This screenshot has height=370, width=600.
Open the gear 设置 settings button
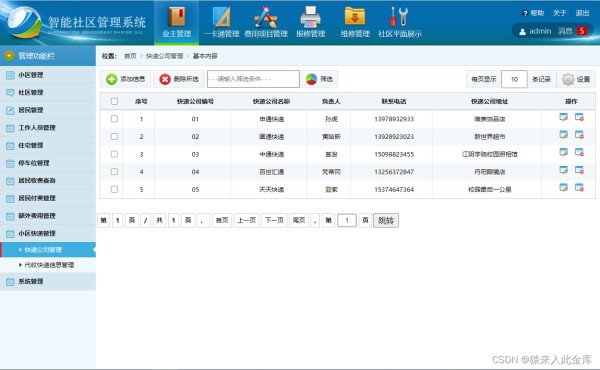pos(576,79)
